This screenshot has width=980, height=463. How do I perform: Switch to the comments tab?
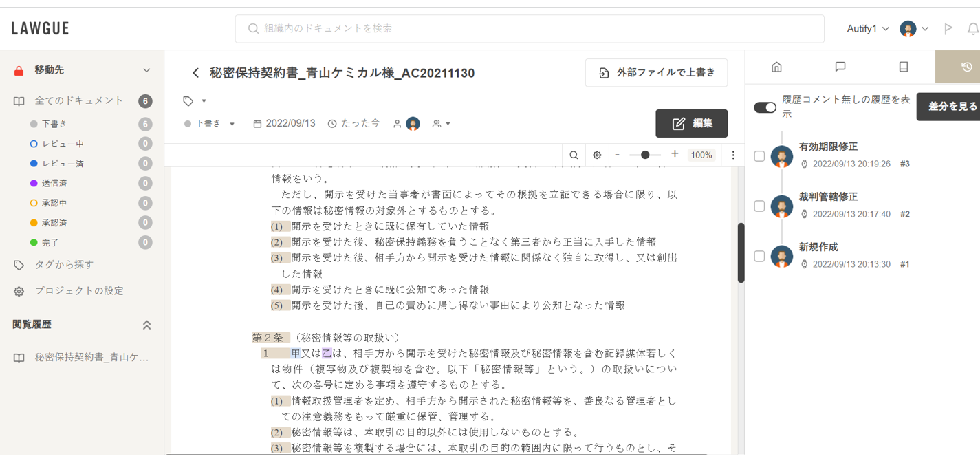840,67
